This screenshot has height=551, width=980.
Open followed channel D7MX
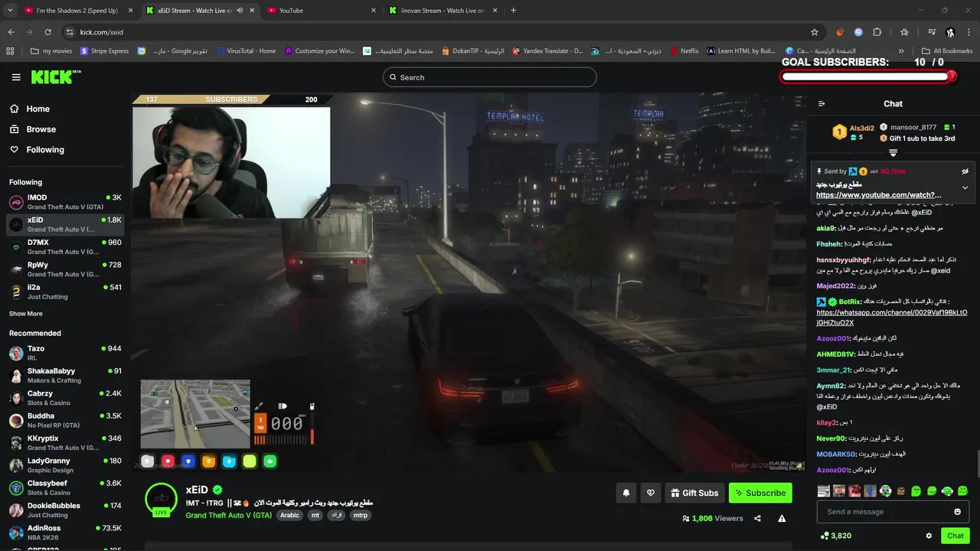65,247
